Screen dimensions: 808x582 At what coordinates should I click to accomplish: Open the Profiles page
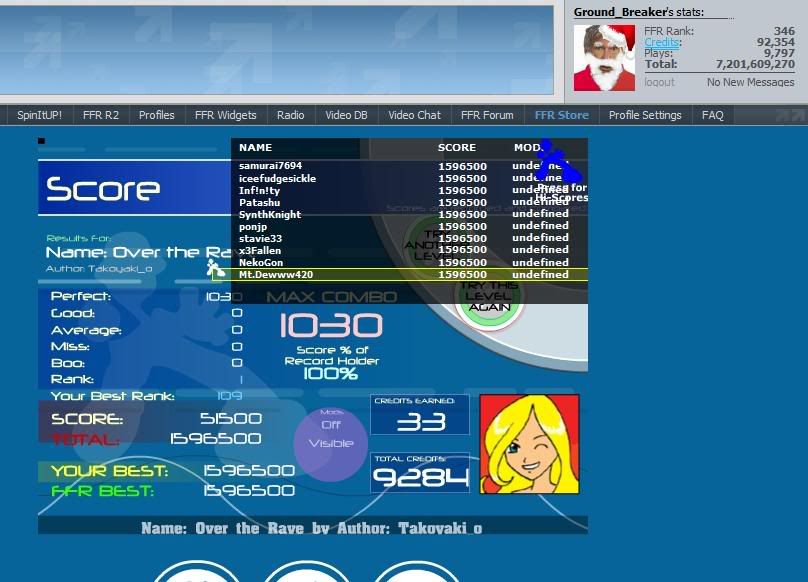pyautogui.click(x=156, y=115)
